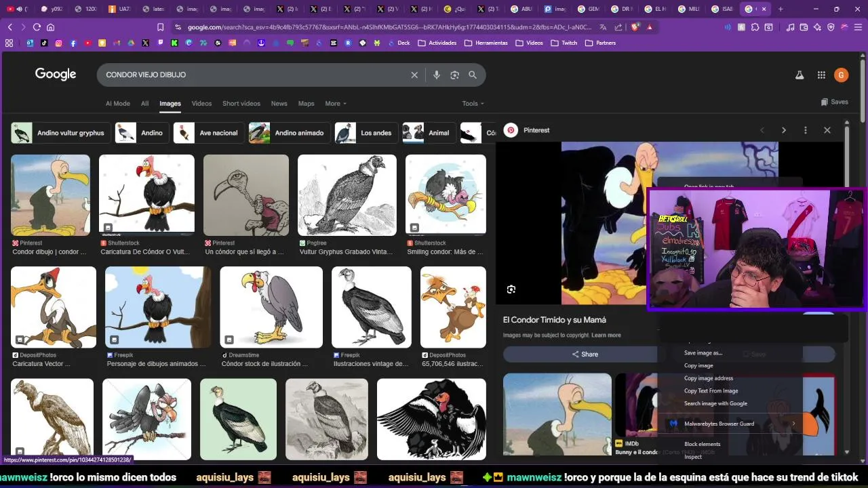
Task: Start voice search with the microphone icon
Action: tap(437, 75)
